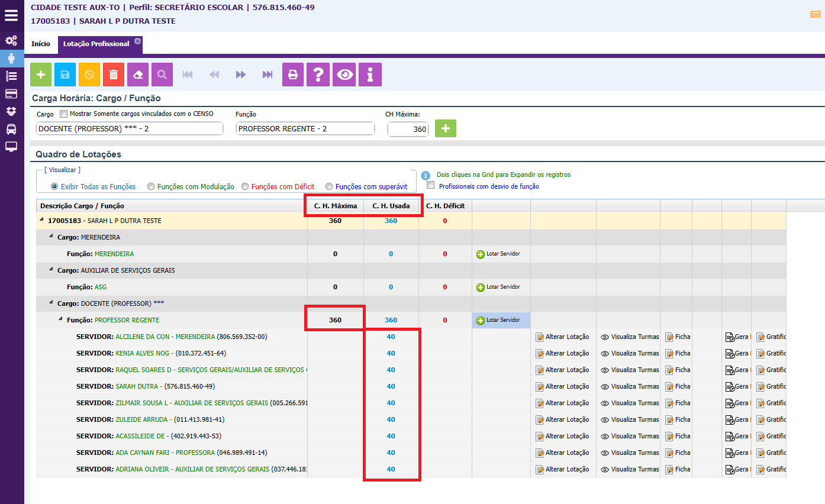Image resolution: width=825 pixels, height=504 pixels.
Task: Click Alterar Lotação for KENIA ALVES NOG
Action: coord(562,353)
